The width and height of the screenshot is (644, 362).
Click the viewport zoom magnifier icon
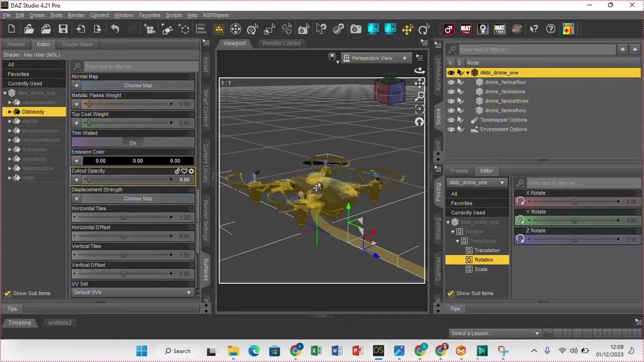point(419,96)
